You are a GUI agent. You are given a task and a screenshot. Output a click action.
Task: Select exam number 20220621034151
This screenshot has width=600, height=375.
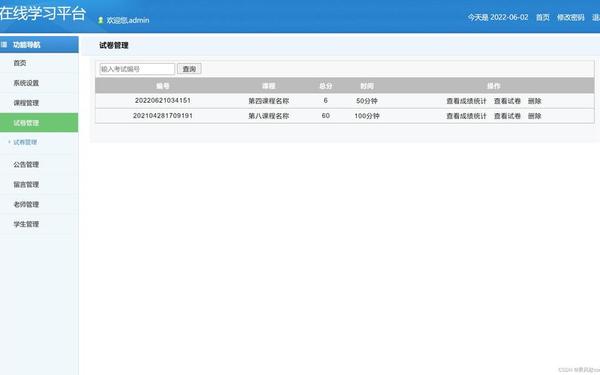click(163, 101)
